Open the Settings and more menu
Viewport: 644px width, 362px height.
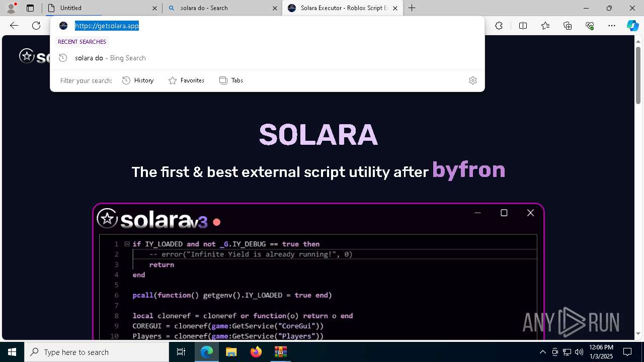pyautogui.click(x=612, y=26)
